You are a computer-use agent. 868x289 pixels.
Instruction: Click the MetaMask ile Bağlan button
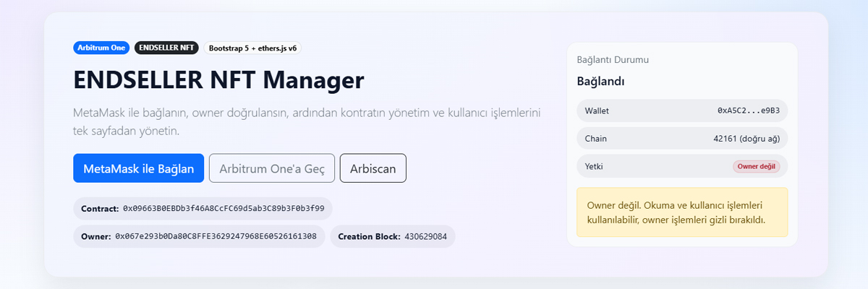138,168
